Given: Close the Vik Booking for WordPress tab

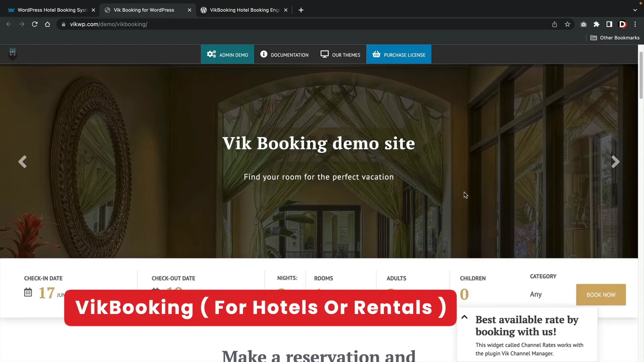Looking at the screenshot, I should [x=190, y=10].
